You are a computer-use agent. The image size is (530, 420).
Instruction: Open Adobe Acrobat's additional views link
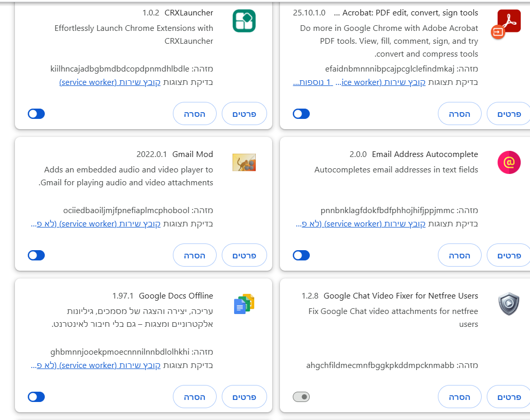[x=314, y=82]
